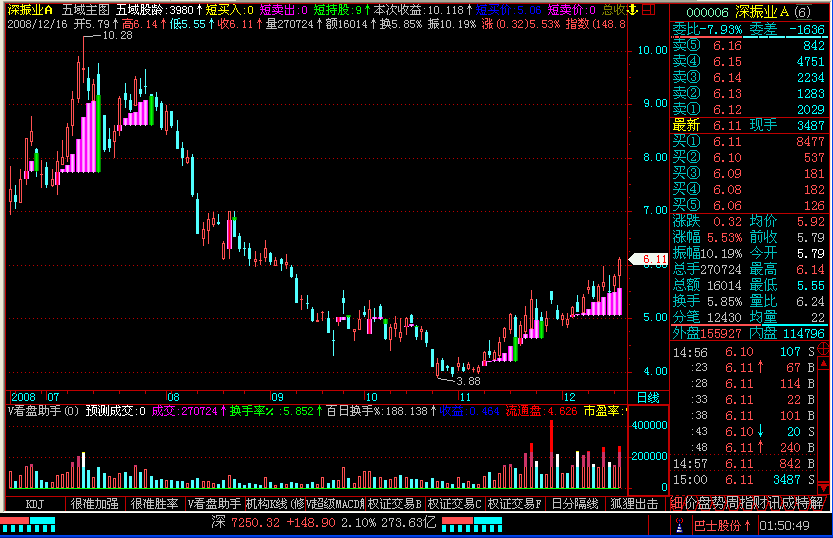Open the 很准加强 indicator tab
The image size is (833, 538).
(x=95, y=503)
